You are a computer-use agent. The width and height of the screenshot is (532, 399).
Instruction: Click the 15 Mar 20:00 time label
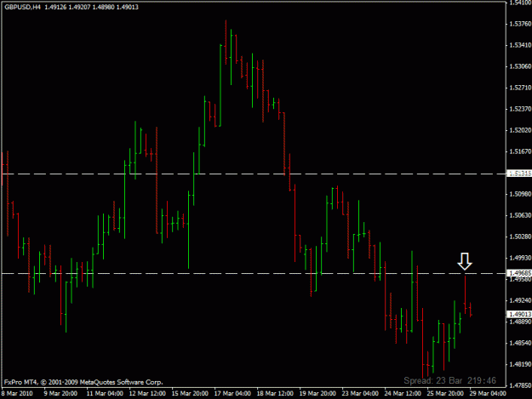coord(190,393)
